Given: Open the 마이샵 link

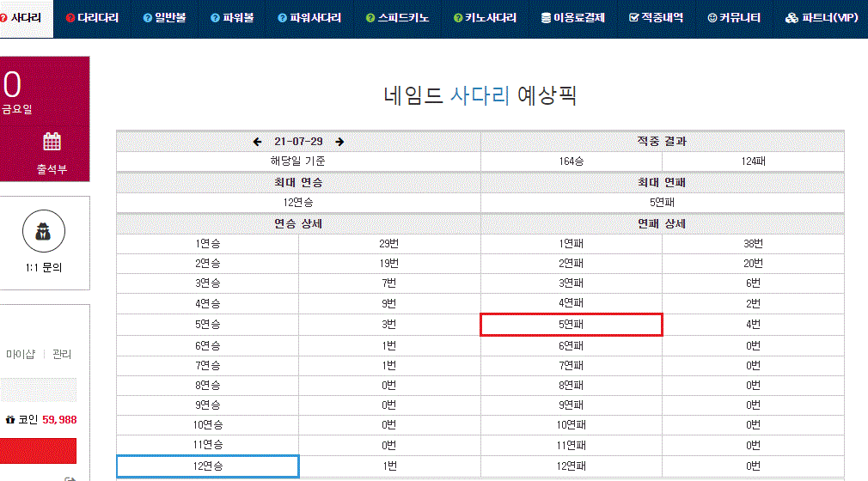Looking at the screenshot, I should pyautogui.click(x=21, y=354).
